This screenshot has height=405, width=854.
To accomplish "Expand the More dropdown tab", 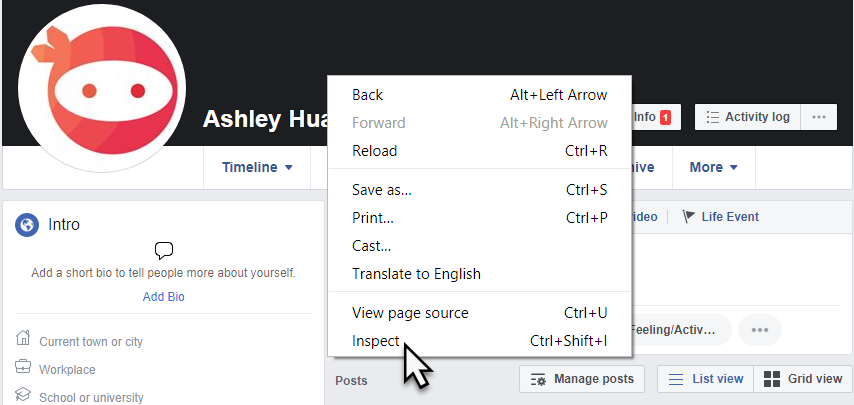I will (x=713, y=167).
